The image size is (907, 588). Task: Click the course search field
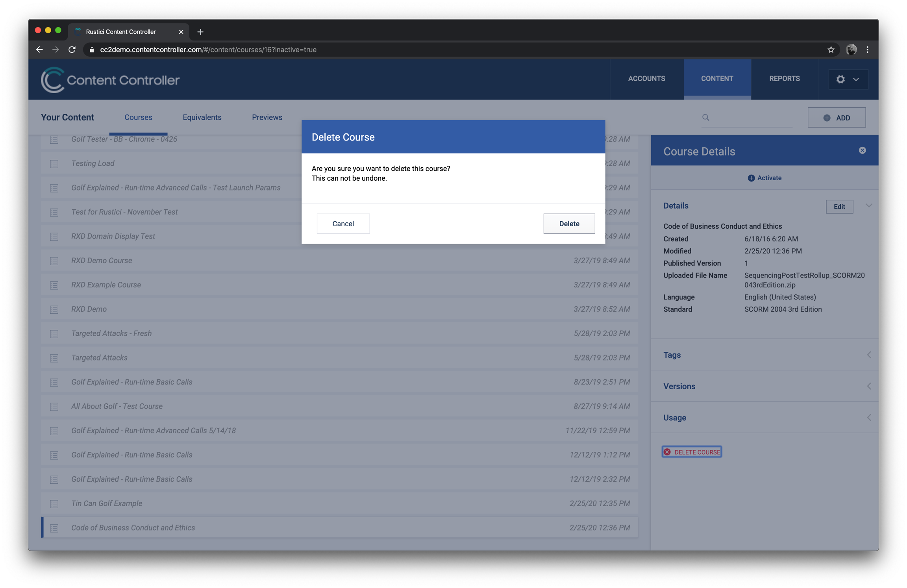pos(747,117)
